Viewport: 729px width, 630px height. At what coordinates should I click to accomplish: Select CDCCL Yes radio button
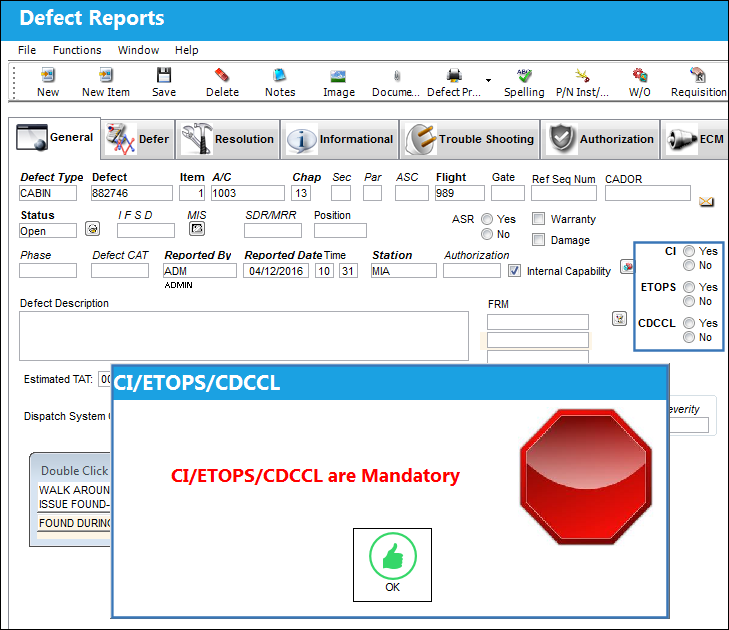coord(689,323)
